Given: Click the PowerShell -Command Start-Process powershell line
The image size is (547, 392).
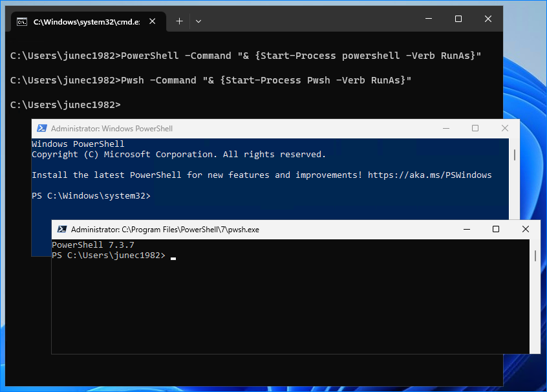Looking at the screenshot, I should (246, 56).
